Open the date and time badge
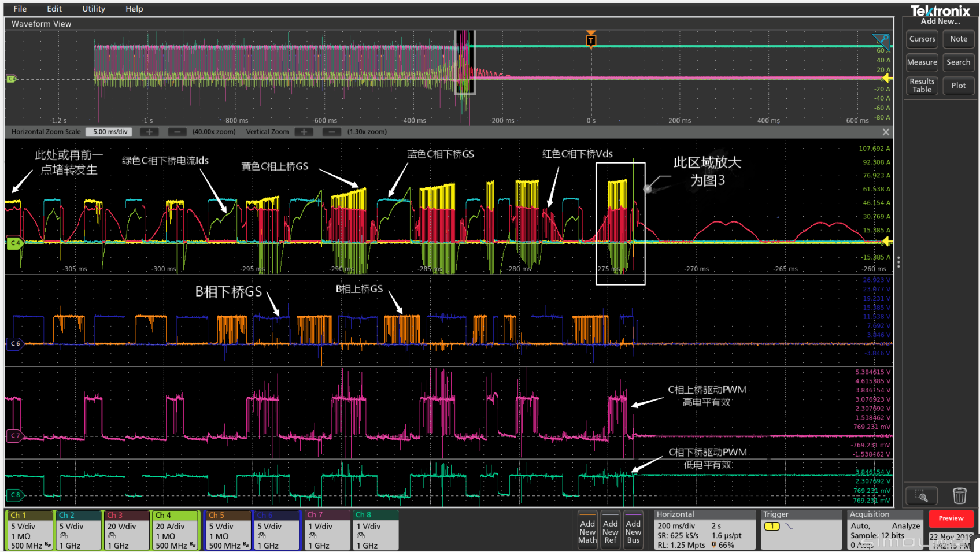Screen dimensions: 980x552 (x=951, y=541)
